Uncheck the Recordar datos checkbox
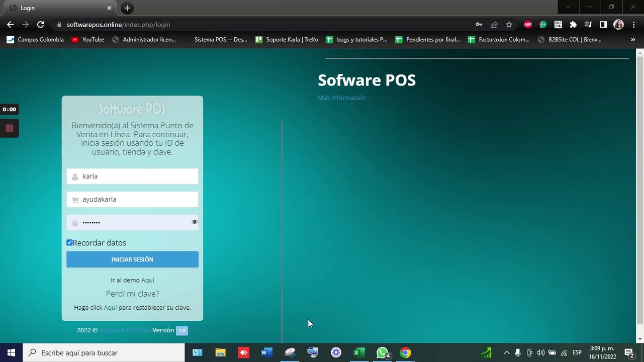The height and width of the screenshot is (362, 644). click(69, 243)
